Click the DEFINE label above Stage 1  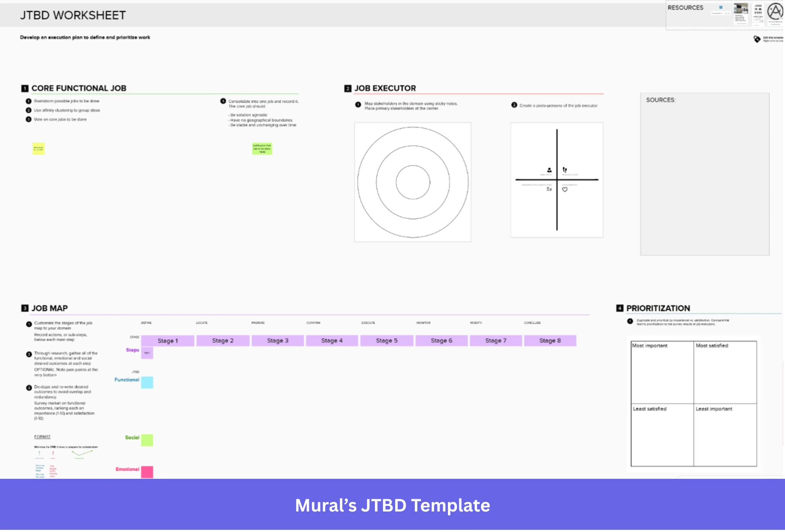[147, 323]
